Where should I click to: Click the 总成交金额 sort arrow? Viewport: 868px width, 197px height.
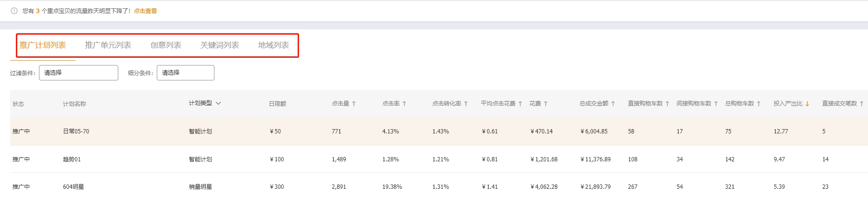pyautogui.click(x=613, y=104)
